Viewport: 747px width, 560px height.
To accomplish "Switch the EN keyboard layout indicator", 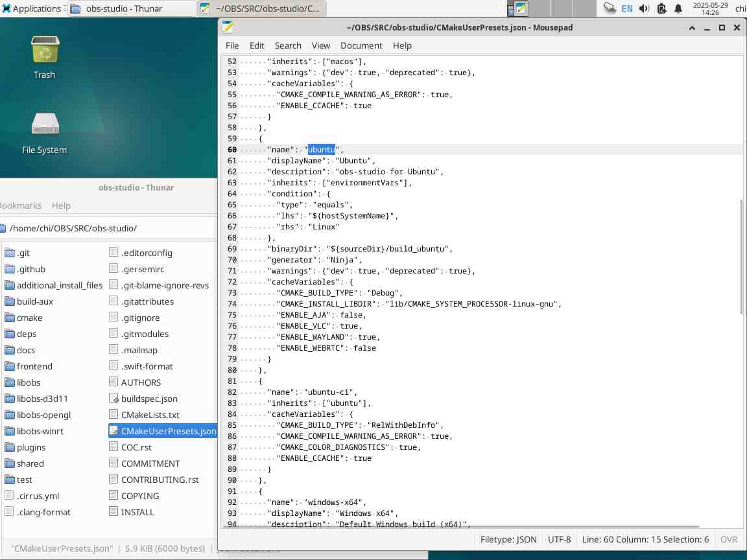I will pos(626,8).
